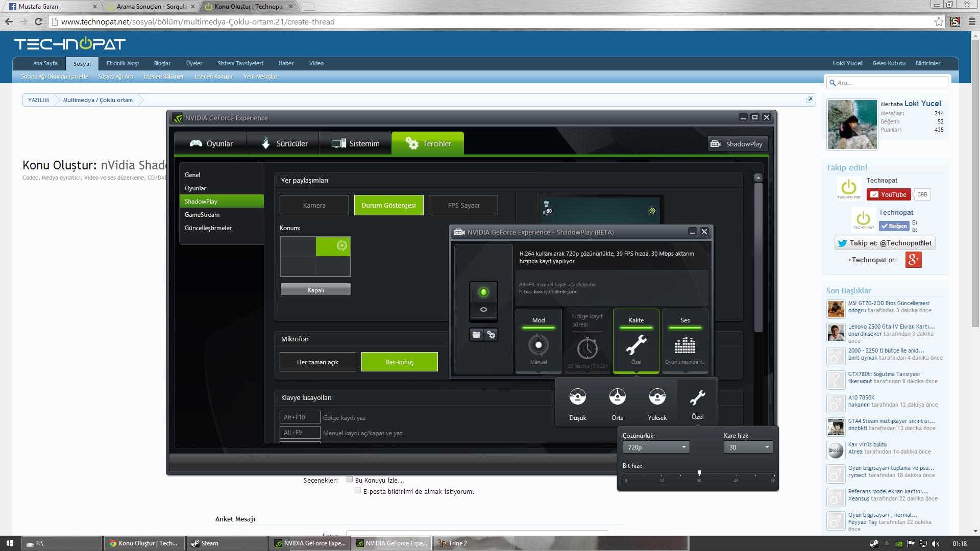Screen dimensions: 980x551
Task: Open GameStream preferences section
Action: click(x=222, y=215)
